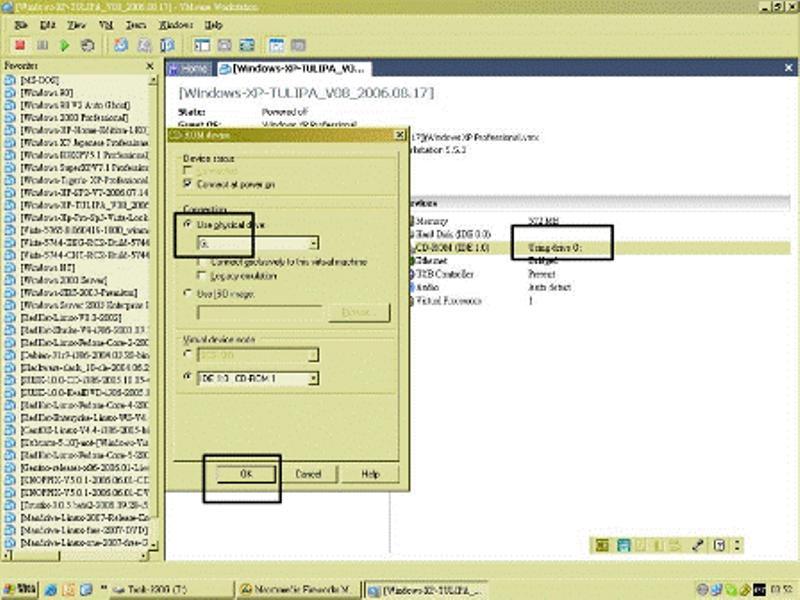The width and height of the screenshot is (800, 600).
Task: Open the View menu
Action: [x=77, y=25]
